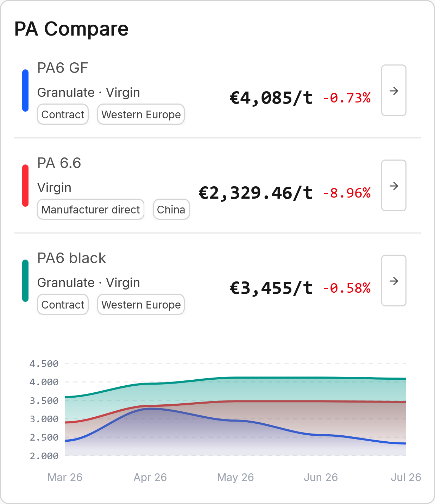This screenshot has width=435, height=504.
Task: Select the Manufacturer direct tag
Action: 91,210
